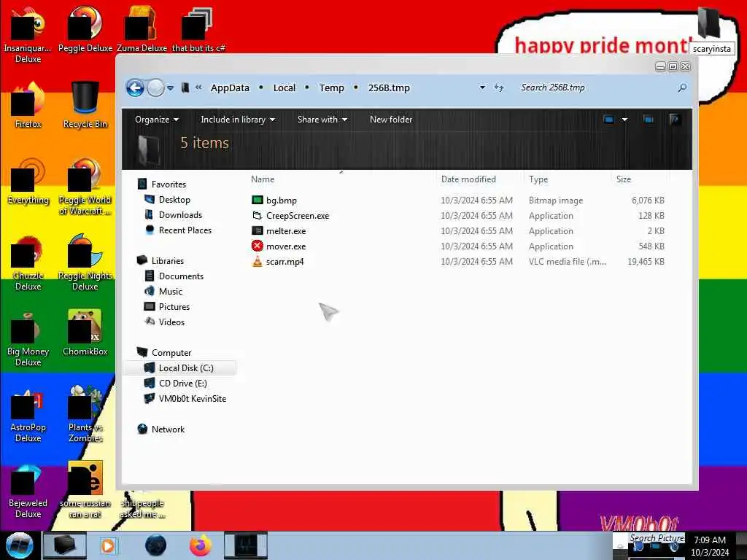
Task: Open the Documents library
Action: [174, 276]
